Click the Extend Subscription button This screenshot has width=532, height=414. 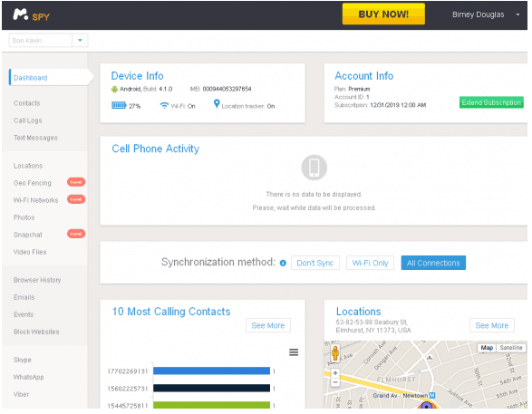click(491, 102)
